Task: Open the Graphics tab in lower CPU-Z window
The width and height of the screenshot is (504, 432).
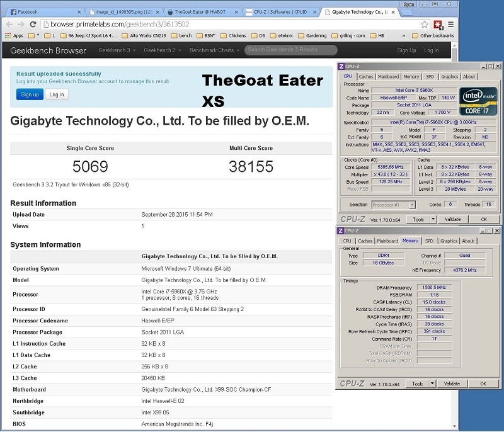Action: point(449,241)
